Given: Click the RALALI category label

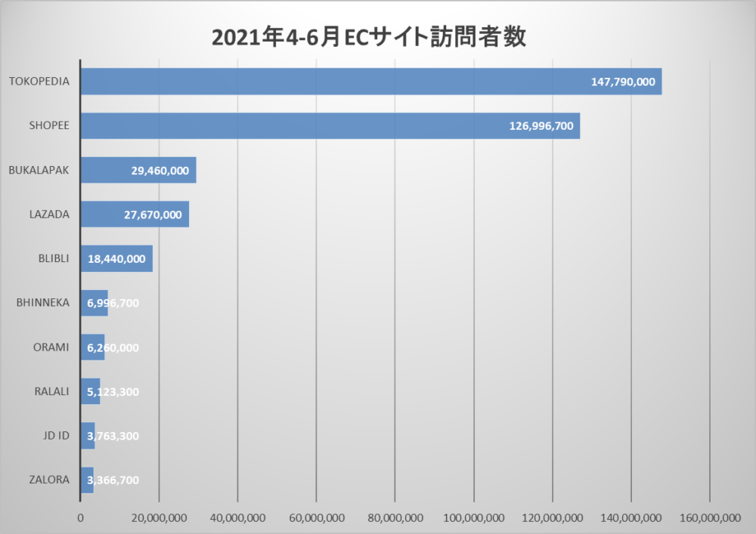Looking at the screenshot, I should click(x=51, y=391).
